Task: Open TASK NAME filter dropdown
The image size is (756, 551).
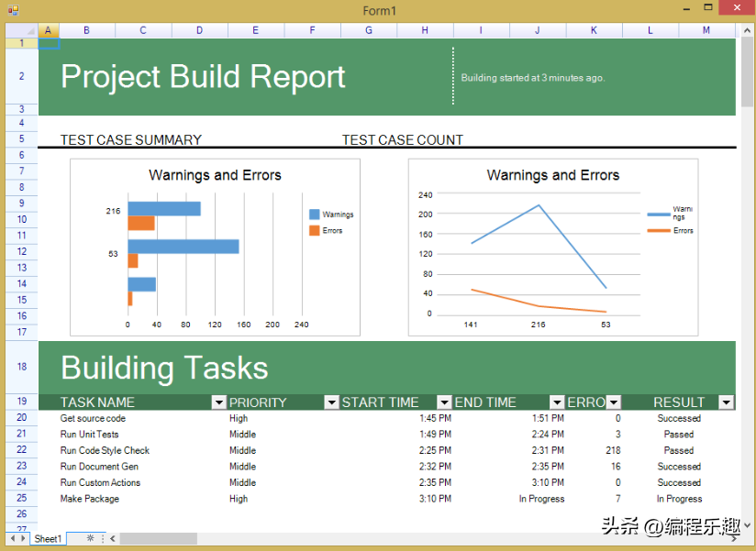Action: (x=219, y=402)
